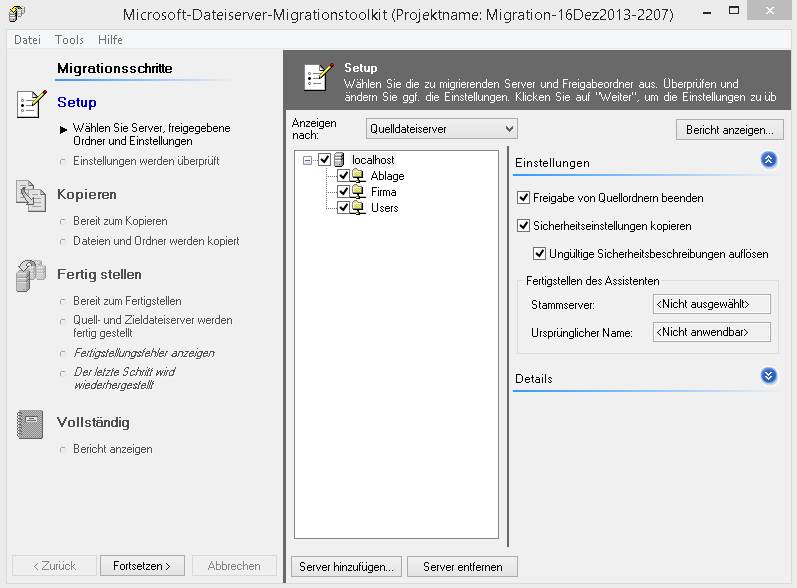Screen dimensions: 797x588
Task: Uncheck the localhost server checkbox
Action: click(x=324, y=160)
